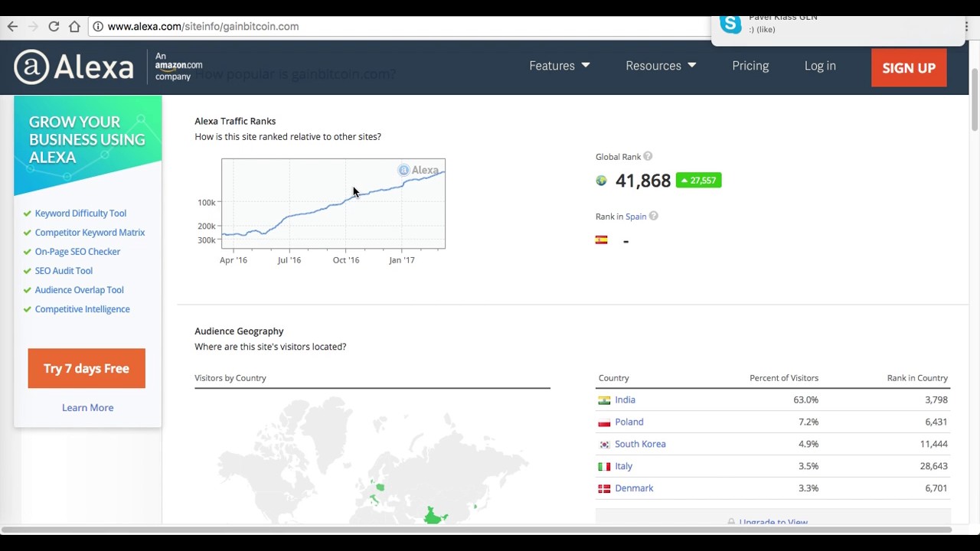Click the Rank in Country column header
This screenshot has height=551, width=980.
coord(917,378)
